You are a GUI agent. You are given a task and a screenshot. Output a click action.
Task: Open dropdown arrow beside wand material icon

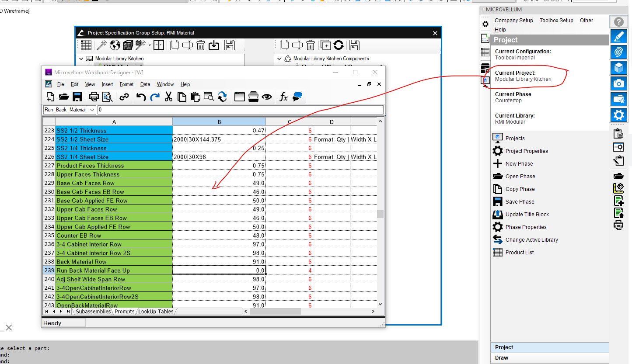click(150, 45)
